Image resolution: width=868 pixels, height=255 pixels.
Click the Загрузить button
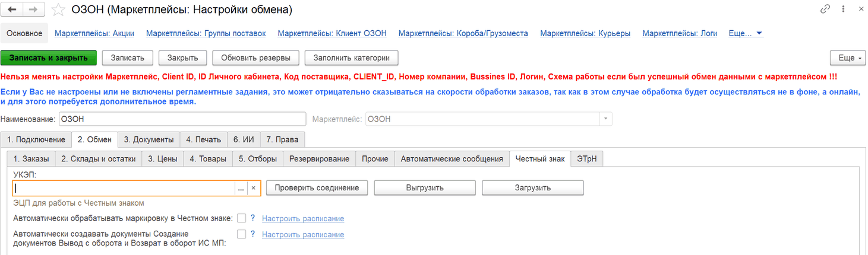coord(532,187)
